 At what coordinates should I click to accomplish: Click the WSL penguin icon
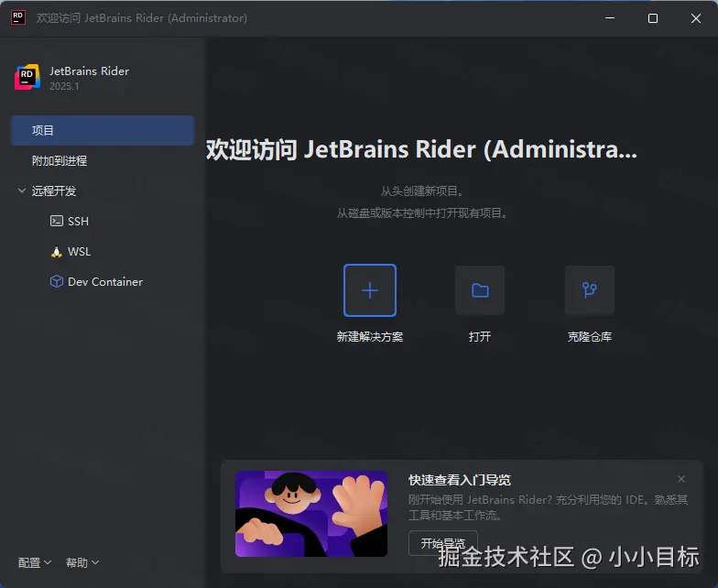(57, 251)
